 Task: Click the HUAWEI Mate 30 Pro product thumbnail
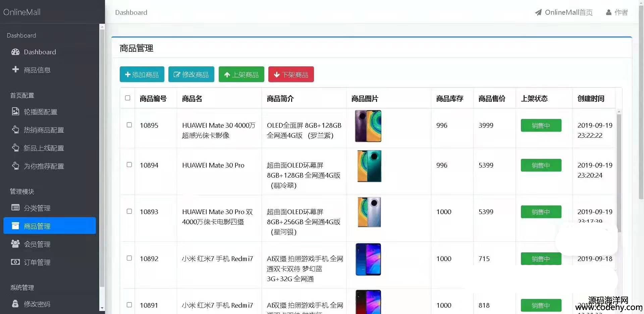point(369,166)
